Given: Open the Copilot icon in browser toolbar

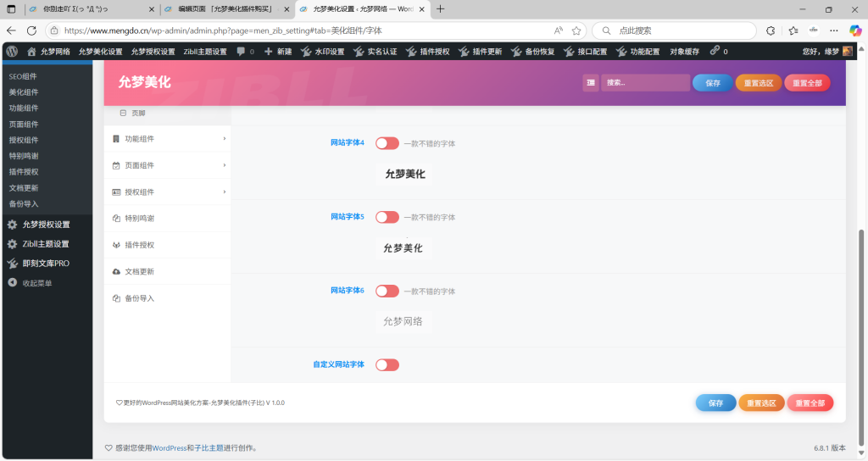Looking at the screenshot, I should [855, 31].
